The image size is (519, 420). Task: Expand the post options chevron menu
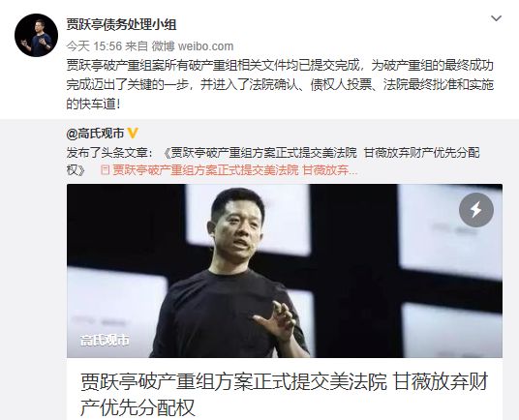(496, 18)
